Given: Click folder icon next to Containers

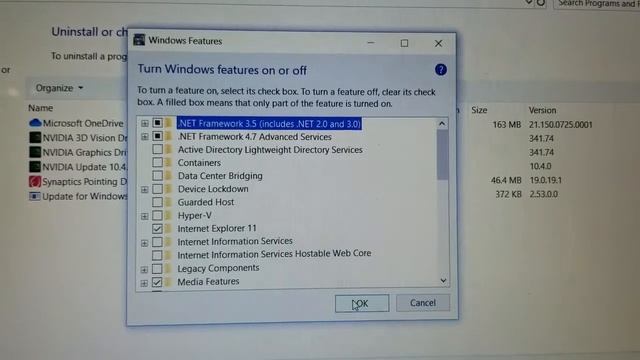Looking at the screenshot, I should 169,162.
